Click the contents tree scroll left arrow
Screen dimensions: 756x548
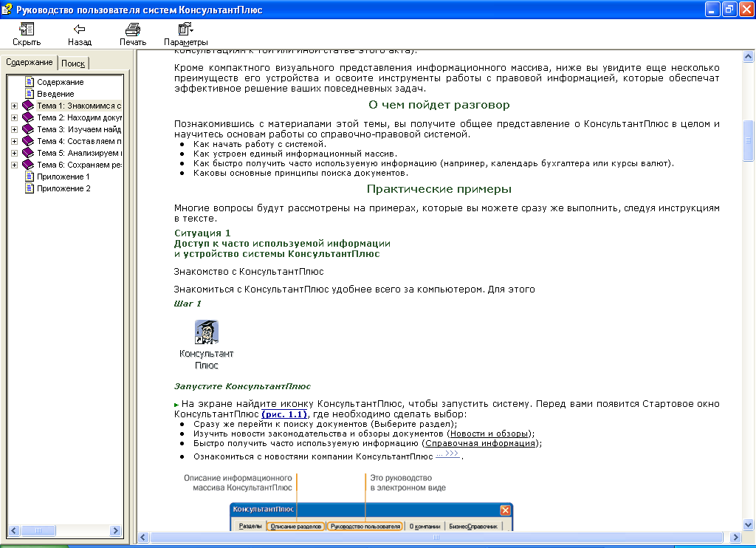(14, 530)
